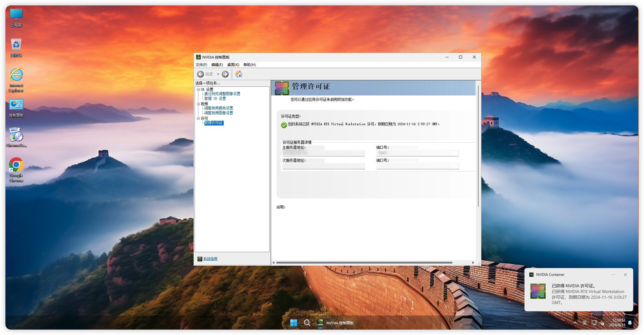
Task: Click the NVIDIA 控制面板 title bar icon
Action: point(198,57)
